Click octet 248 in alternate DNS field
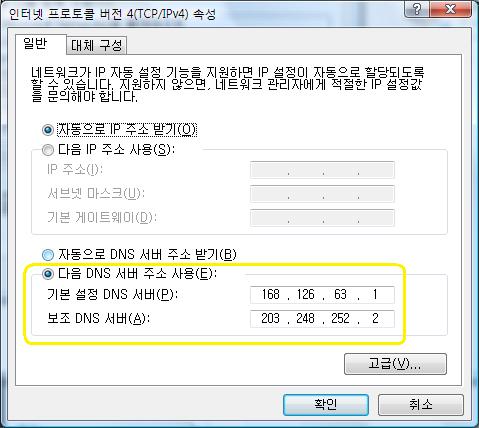The image size is (479, 428). 305,319
